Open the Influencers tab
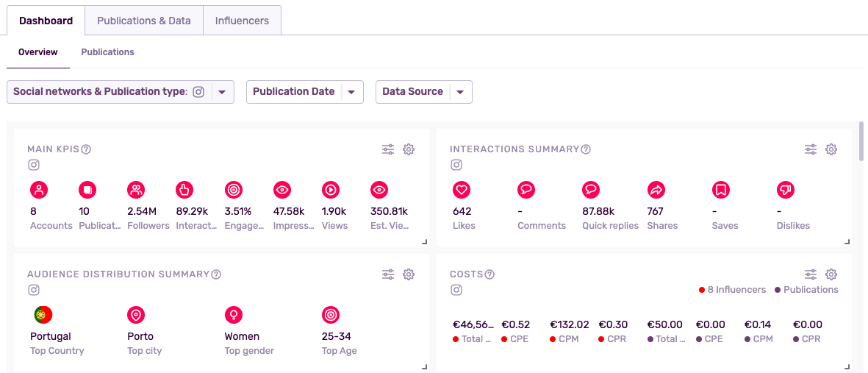 tap(242, 21)
